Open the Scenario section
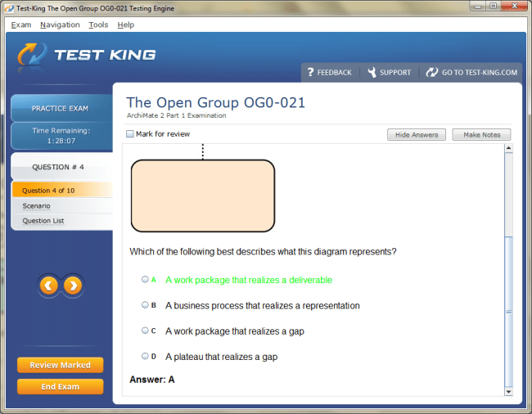Viewport: 532px width, 414px height. click(x=36, y=206)
